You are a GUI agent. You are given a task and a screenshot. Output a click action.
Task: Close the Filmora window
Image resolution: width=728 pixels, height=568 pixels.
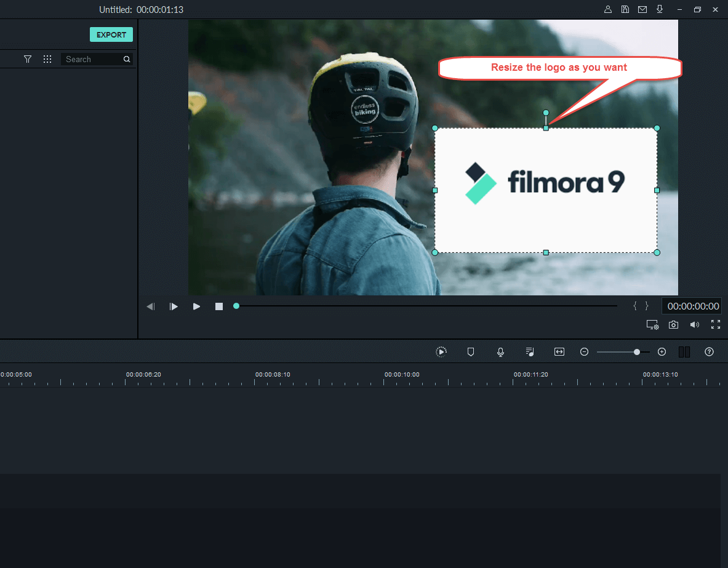715,9
